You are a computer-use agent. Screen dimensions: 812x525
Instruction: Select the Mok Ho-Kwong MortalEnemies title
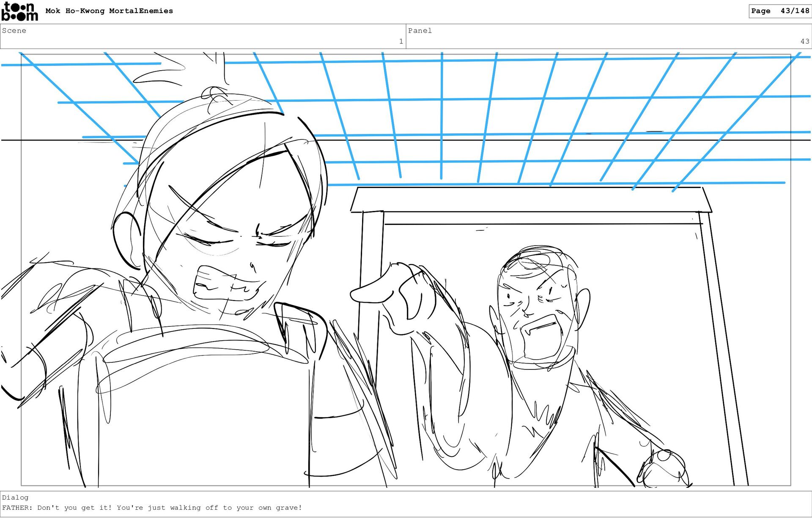pyautogui.click(x=109, y=11)
